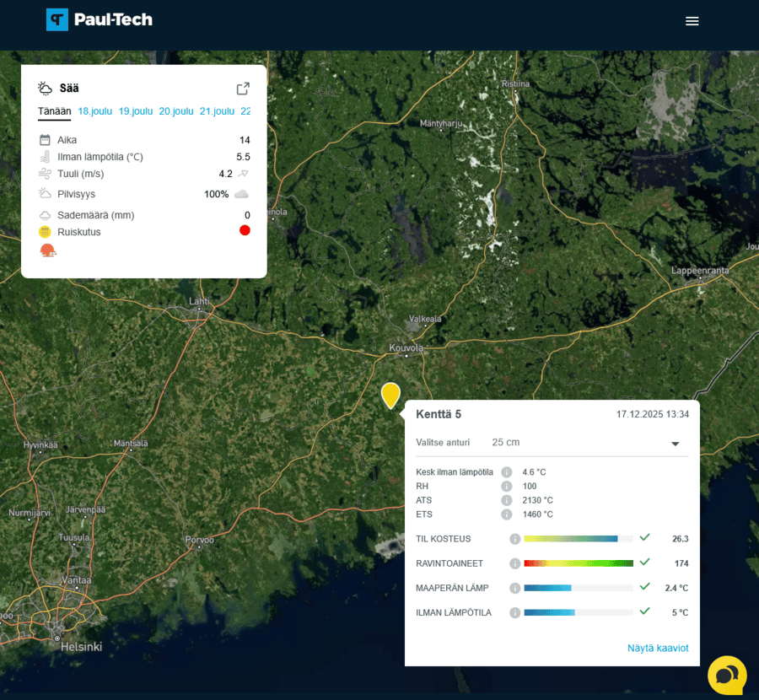This screenshot has width=759, height=700.
Task: Click the Näytä kaaviot link
Action: click(658, 648)
